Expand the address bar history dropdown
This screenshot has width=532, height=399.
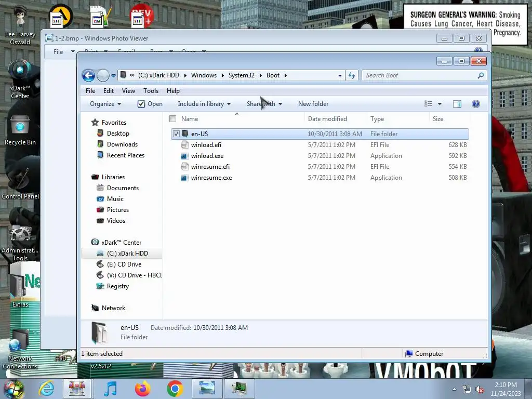point(340,76)
